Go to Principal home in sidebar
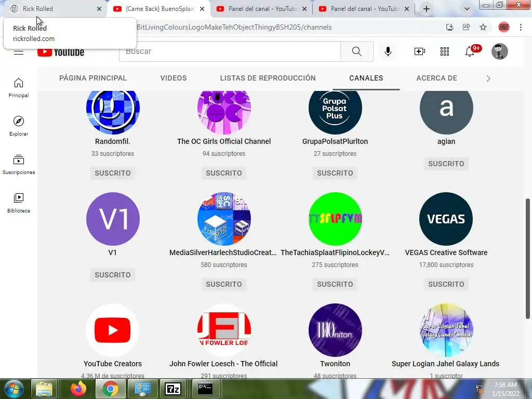 19,87
